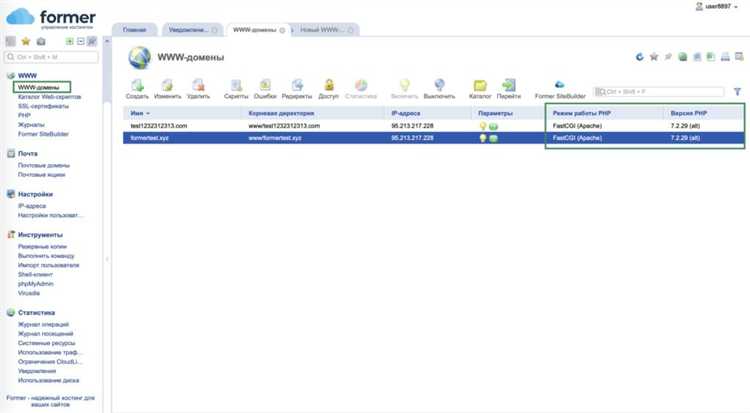Open Резервные копии in the sidebar
Image resolution: width=750 pixels, height=413 pixels.
[x=42, y=246]
